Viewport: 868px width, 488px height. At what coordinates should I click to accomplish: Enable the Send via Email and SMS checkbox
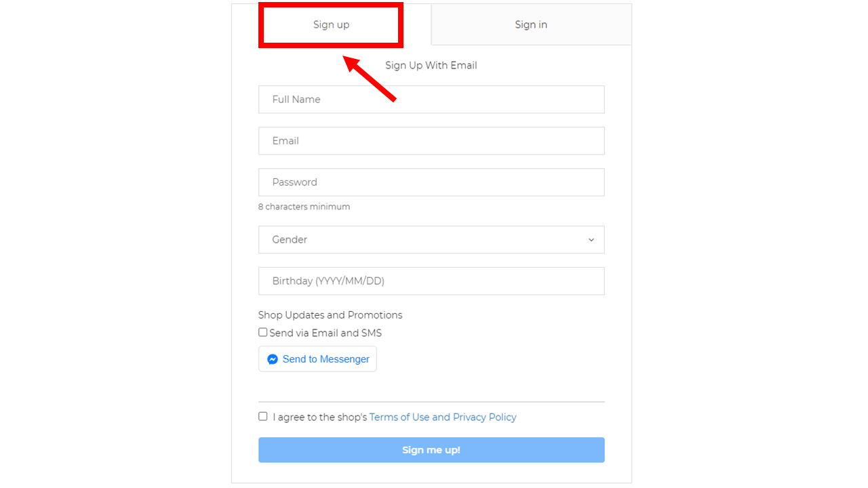point(263,332)
